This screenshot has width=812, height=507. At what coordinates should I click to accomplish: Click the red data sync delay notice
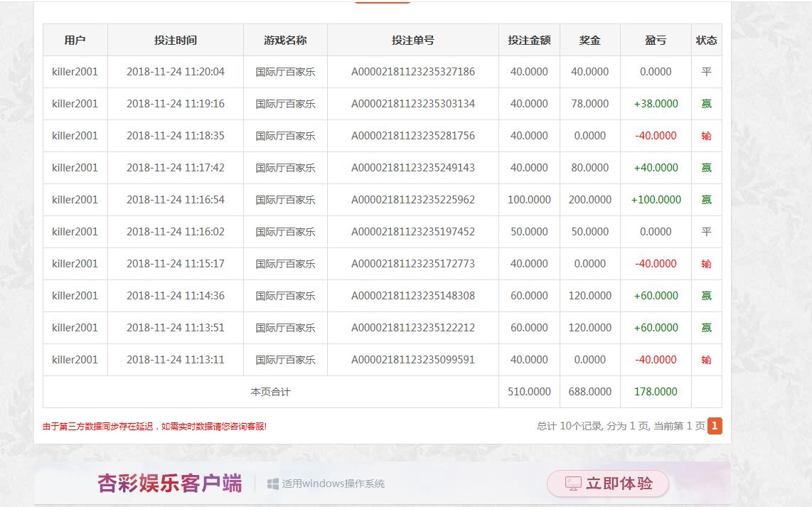pos(154,427)
